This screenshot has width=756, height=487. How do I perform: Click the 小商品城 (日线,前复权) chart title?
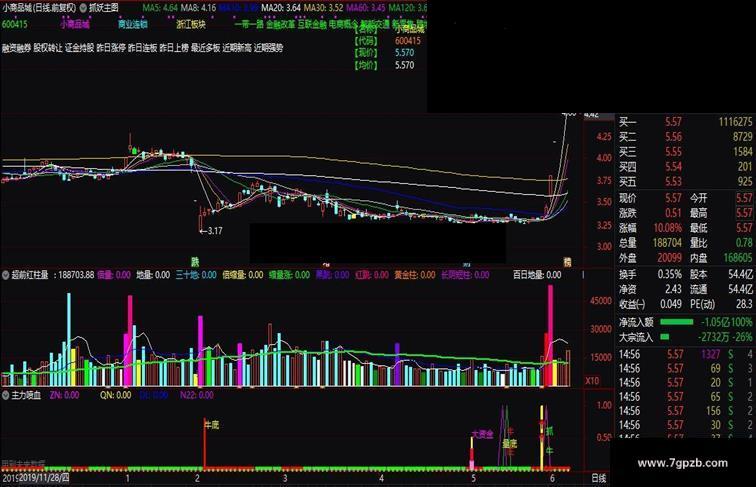pyautogui.click(x=39, y=8)
